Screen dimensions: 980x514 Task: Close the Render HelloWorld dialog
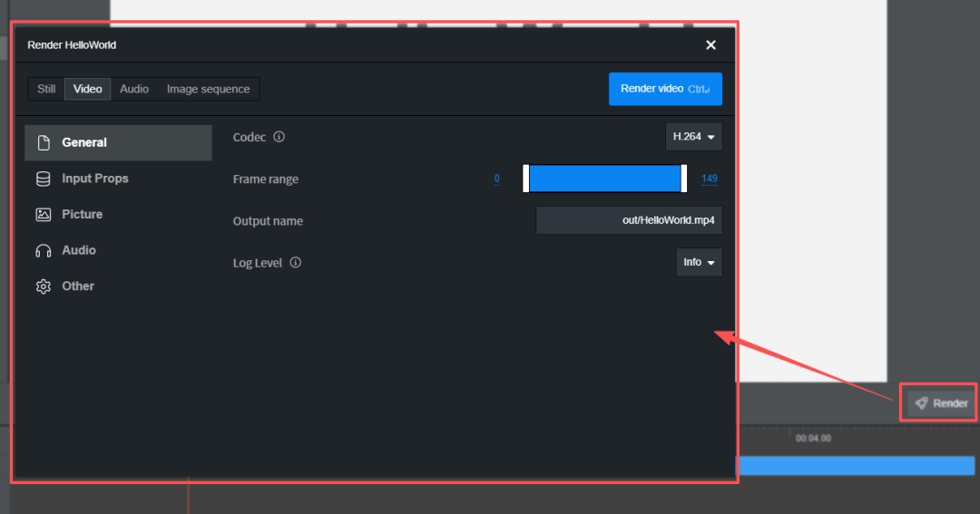(x=710, y=45)
